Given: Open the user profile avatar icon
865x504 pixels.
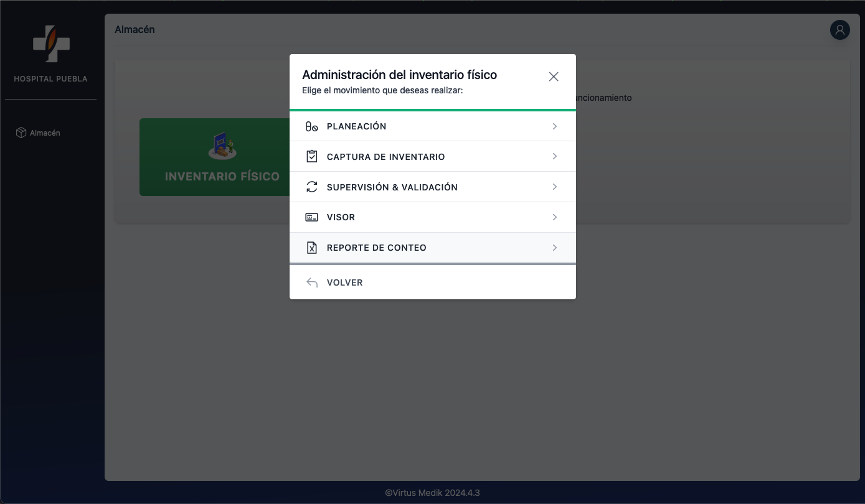Looking at the screenshot, I should (839, 30).
